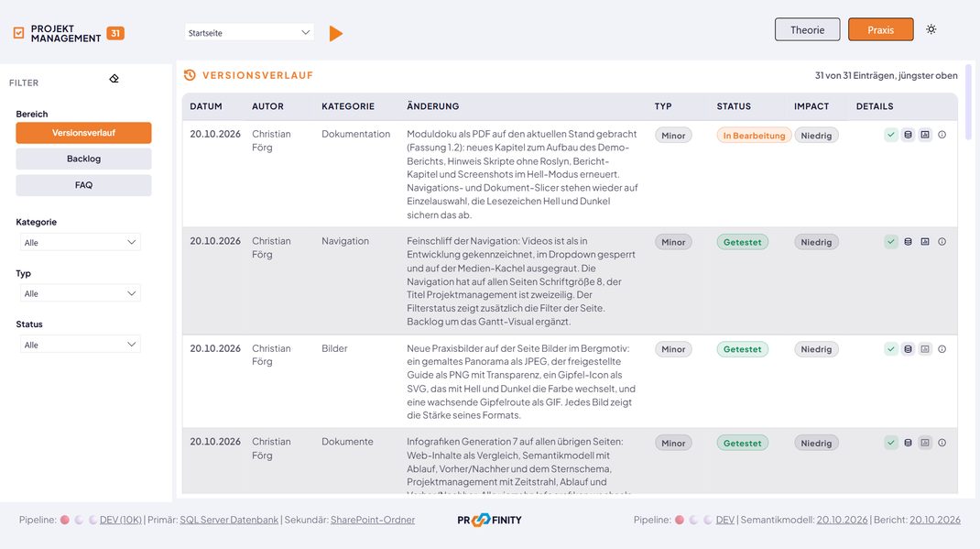980x549 pixels.
Task: Click the Getestet badge in the Bilder row
Action: coord(743,349)
